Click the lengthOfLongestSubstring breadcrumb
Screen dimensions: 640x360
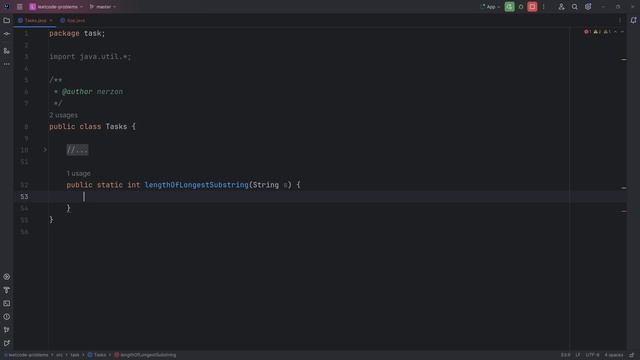(x=145, y=355)
